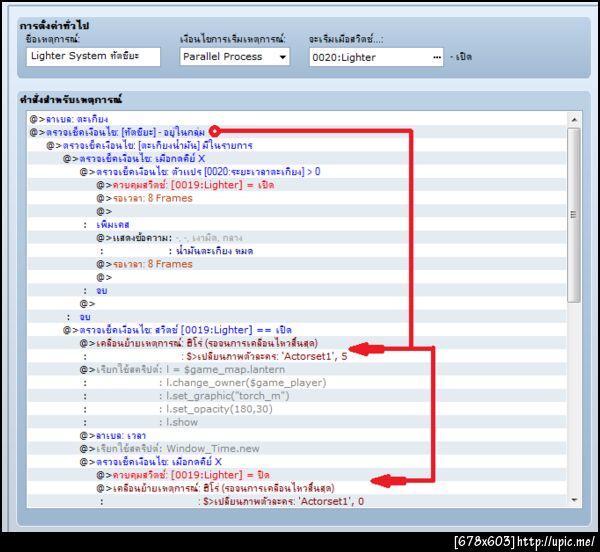Select the condition row '[ตะเกียงน้ำมัน] มีในรายการ'
The height and width of the screenshot is (552, 600).
pos(297,145)
